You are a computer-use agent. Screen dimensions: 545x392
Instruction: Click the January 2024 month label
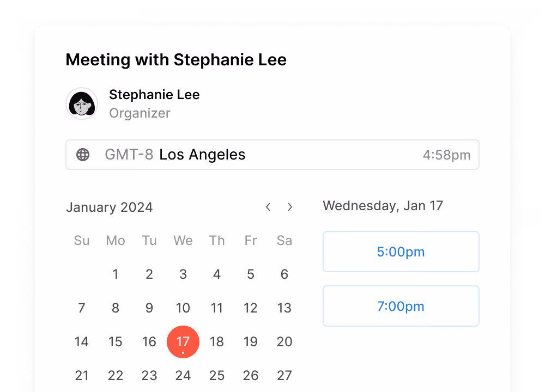click(x=110, y=207)
